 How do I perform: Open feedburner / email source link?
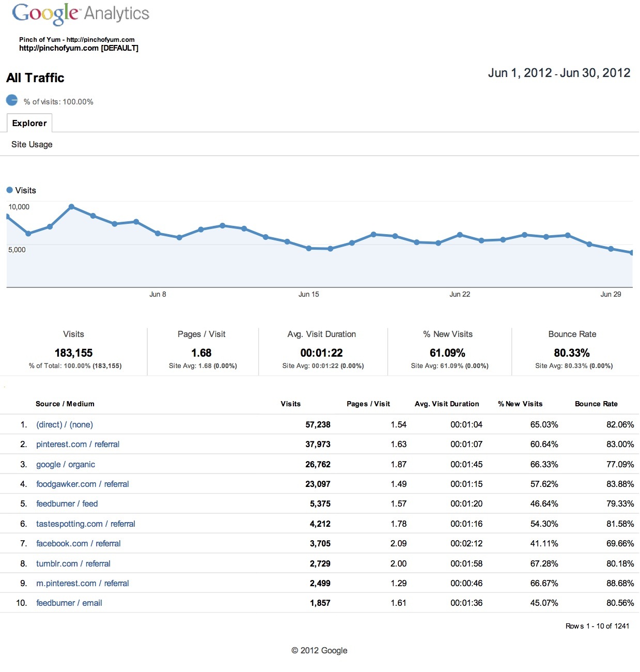coord(69,603)
